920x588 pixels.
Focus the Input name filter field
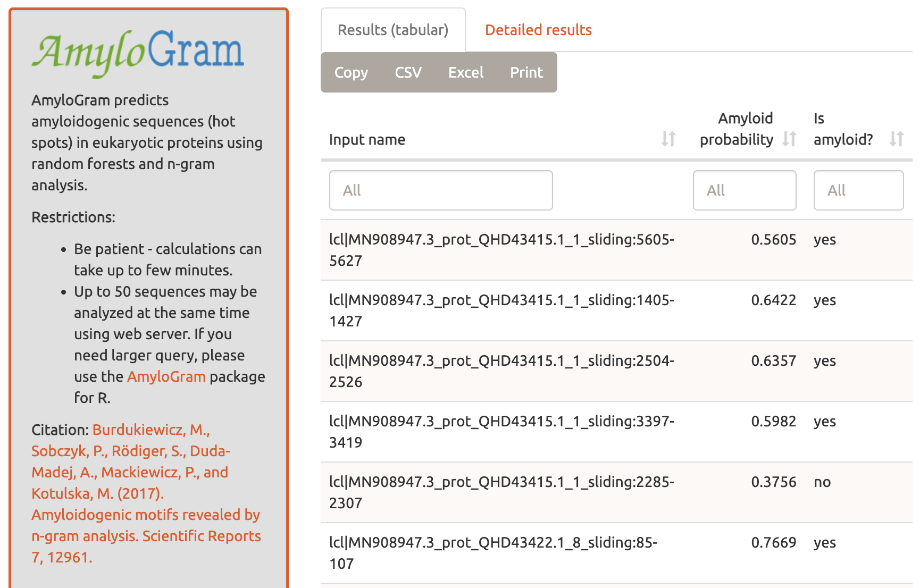tap(441, 190)
